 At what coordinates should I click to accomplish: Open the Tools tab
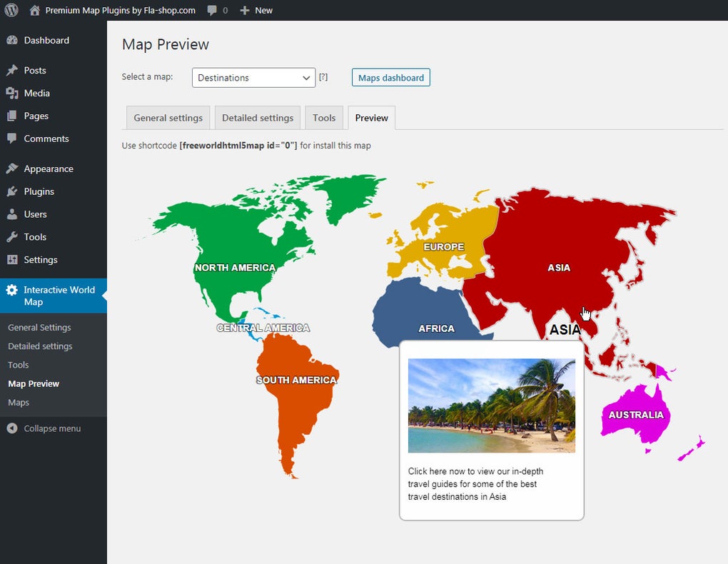tap(324, 118)
